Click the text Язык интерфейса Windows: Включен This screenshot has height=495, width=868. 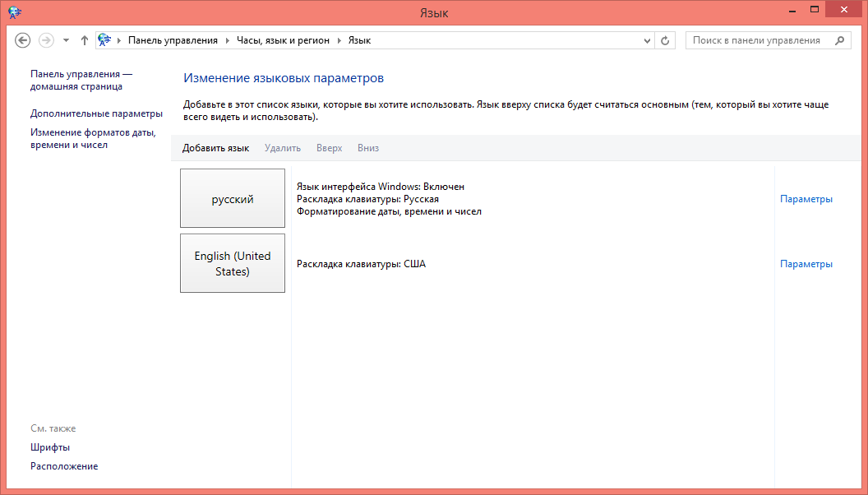click(381, 187)
